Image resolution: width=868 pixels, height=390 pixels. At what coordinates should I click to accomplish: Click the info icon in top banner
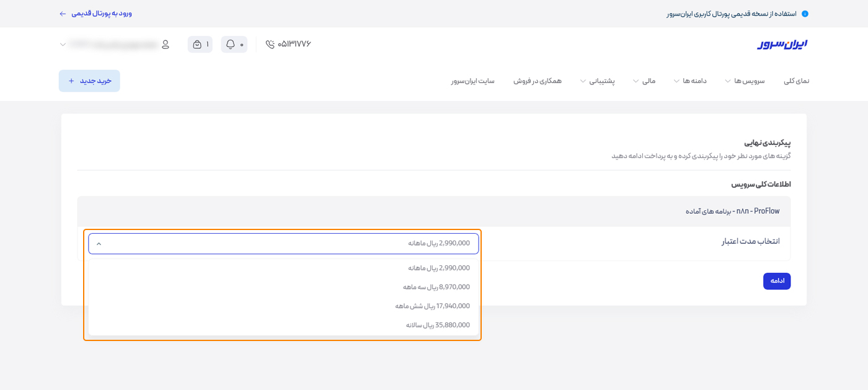(805, 14)
